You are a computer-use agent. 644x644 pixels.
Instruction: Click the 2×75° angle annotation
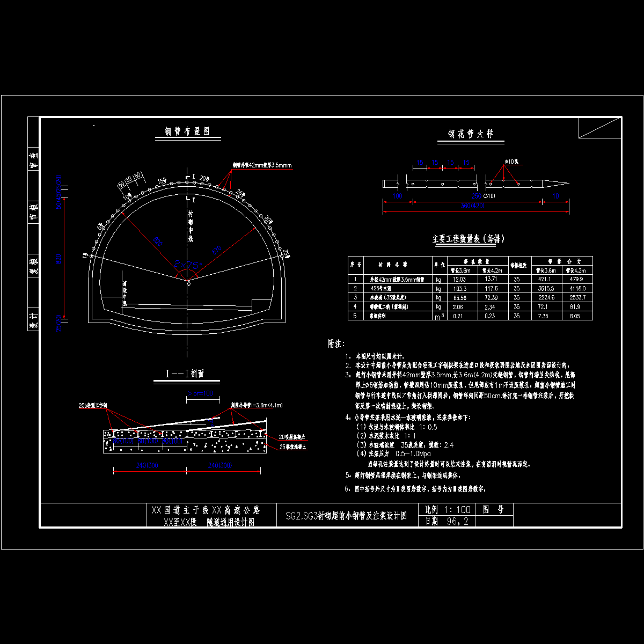tap(188, 265)
